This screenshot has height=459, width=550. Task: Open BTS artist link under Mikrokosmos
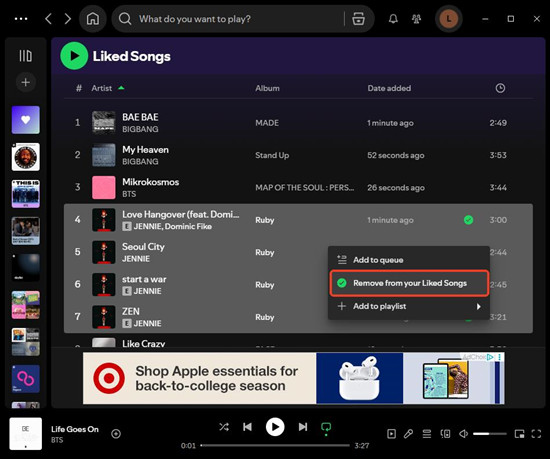129,194
